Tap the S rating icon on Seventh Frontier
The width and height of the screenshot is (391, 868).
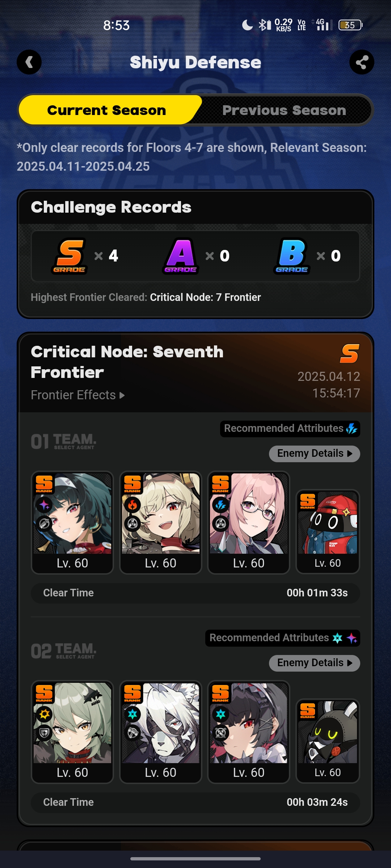349,353
